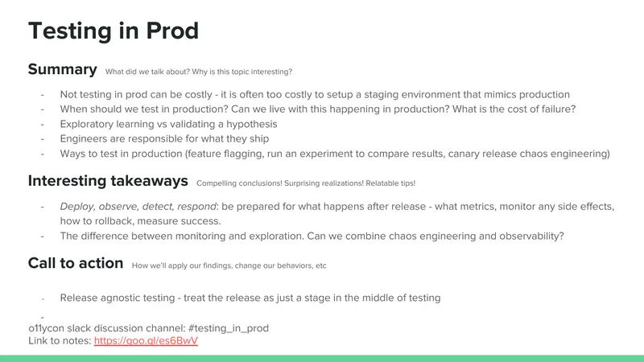Screen dimensions: 644x362
Task: Click 'how to rollback, measure success' line
Action: (x=140, y=221)
